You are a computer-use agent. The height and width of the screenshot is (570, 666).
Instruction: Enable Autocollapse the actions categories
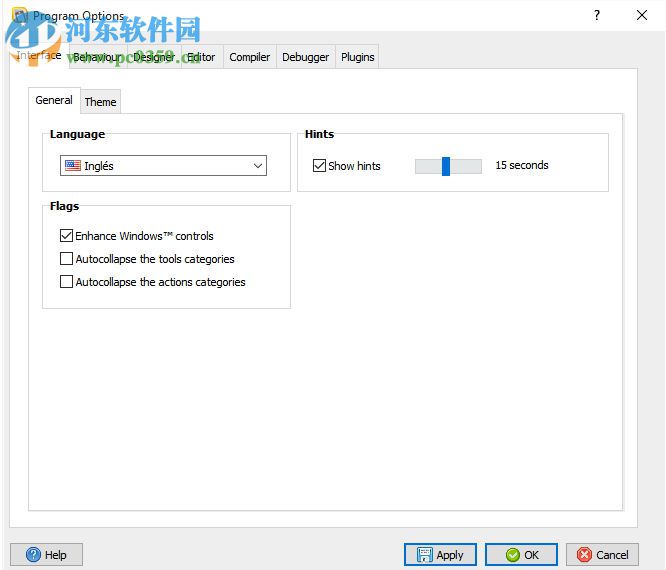[x=66, y=282]
